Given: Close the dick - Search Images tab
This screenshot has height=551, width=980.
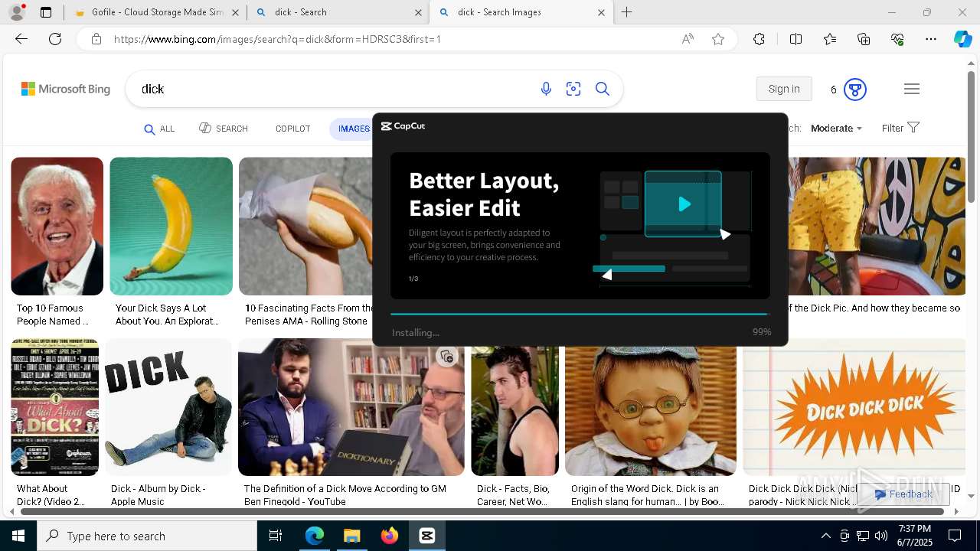Looking at the screenshot, I should pos(601,12).
